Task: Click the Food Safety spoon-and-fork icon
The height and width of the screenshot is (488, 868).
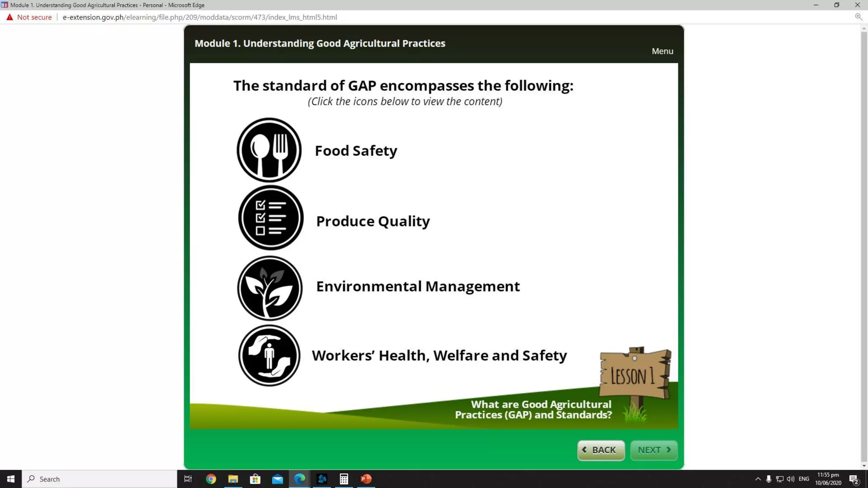Action: (x=269, y=150)
